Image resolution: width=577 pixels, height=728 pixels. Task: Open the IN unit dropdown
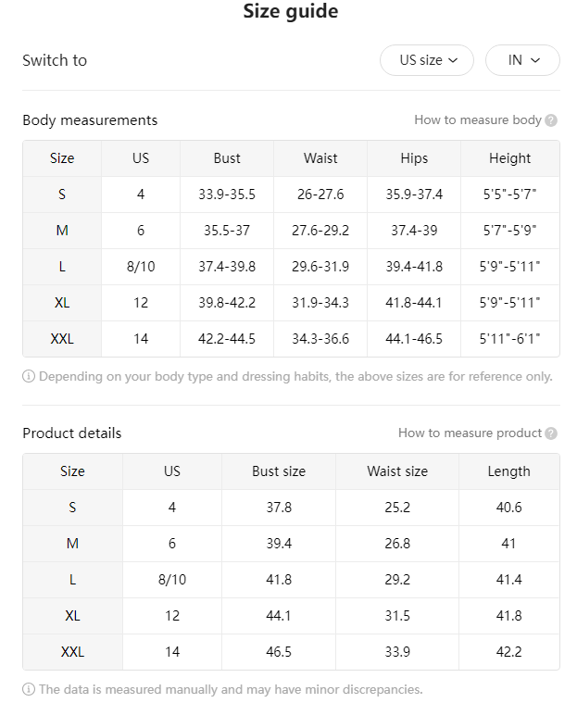[522, 60]
